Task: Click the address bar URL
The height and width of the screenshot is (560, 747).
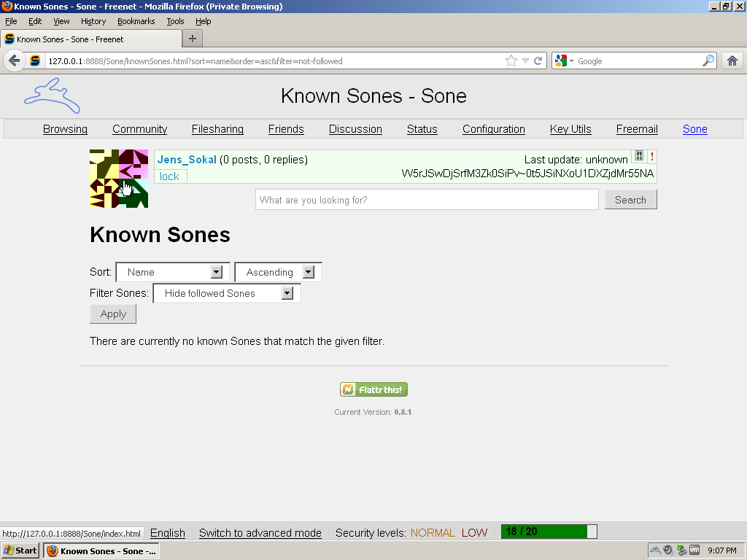Action: click(196, 61)
